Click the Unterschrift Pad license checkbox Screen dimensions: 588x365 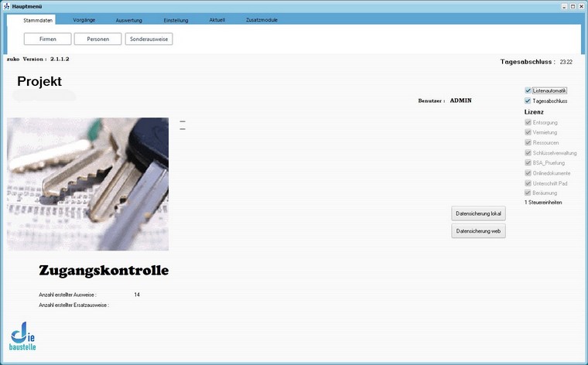pyautogui.click(x=528, y=182)
